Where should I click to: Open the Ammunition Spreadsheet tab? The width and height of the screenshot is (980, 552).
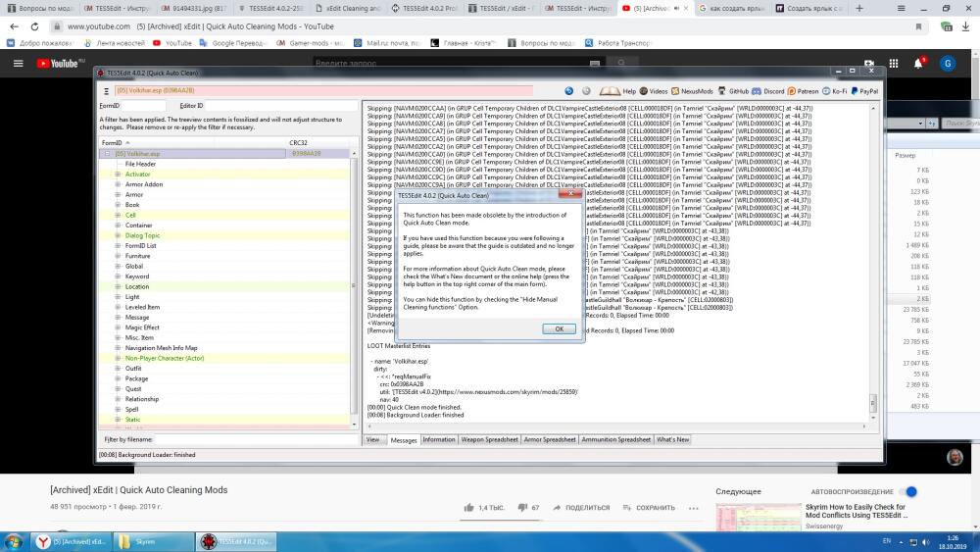615,439
